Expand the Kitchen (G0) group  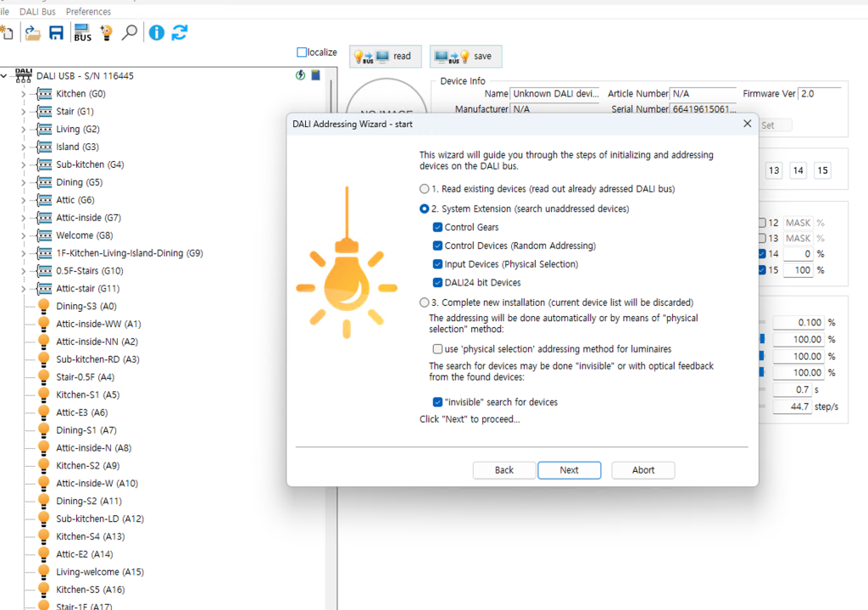(23, 94)
